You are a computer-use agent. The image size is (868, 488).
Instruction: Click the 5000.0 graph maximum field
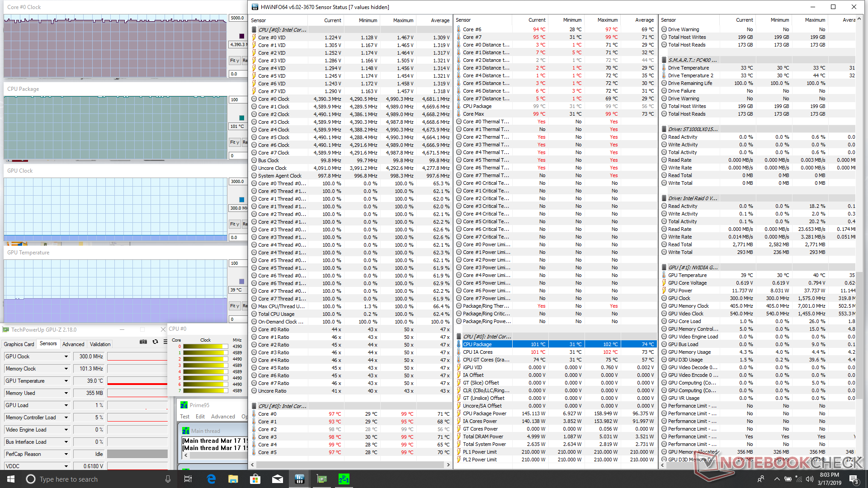click(238, 18)
